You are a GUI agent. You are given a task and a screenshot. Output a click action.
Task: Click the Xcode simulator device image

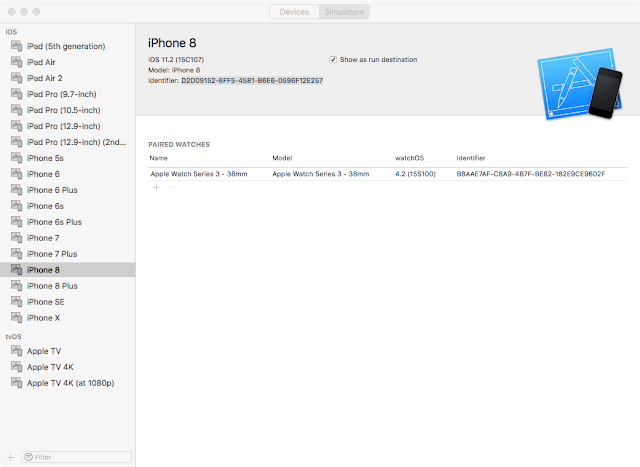[580, 84]
